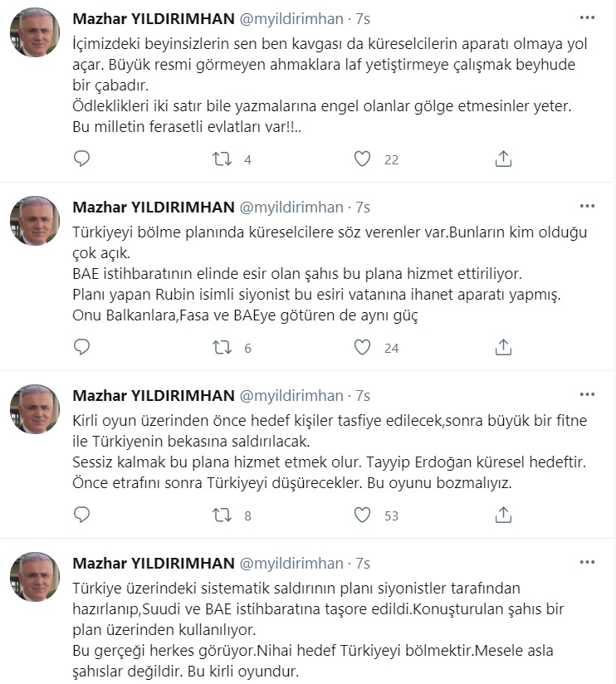
Task: Open more options on the third tweet
Action: tap(587, 394)
